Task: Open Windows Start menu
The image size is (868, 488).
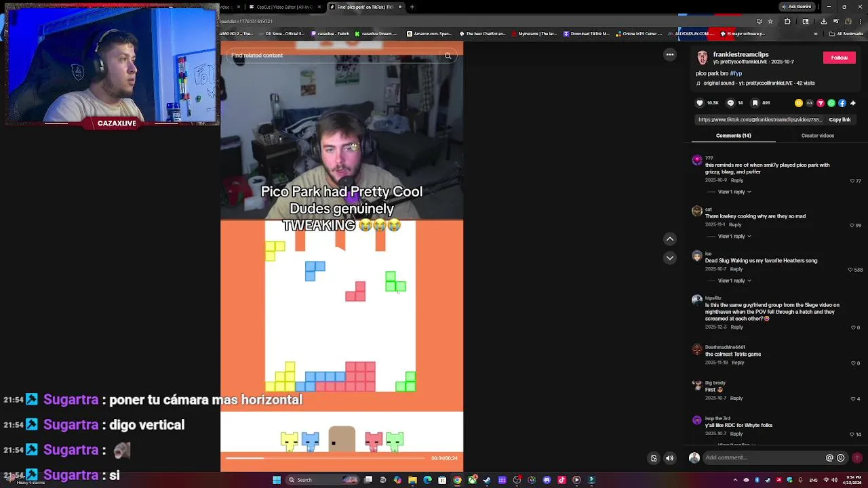Action: 277,480
